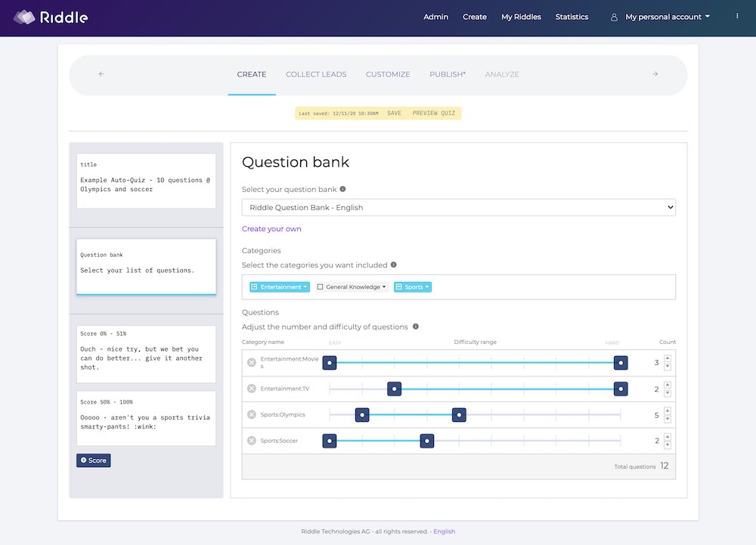Toggle the Sports category checkbox
Screen dimensions: 756x545
tap(398, 286)
